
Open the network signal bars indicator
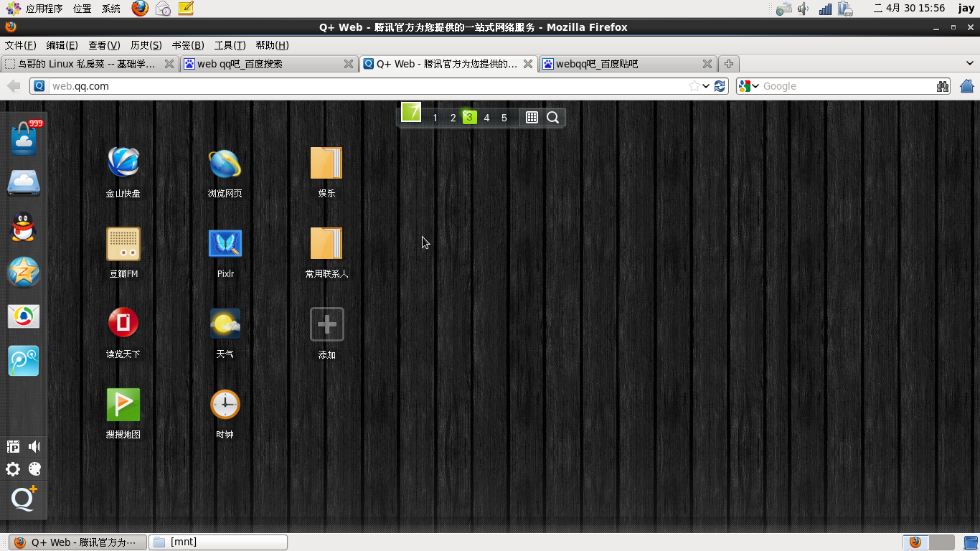coord(826,9)
